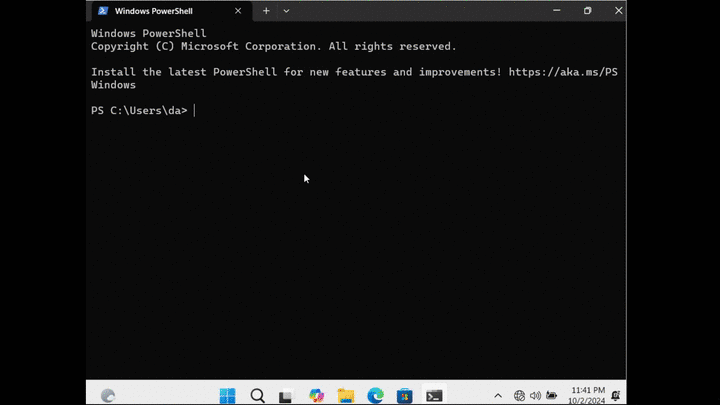This screenshot has height=405, width=720.
Task: Open File Explorer from taskbar
Action: (x=346, y=395)
